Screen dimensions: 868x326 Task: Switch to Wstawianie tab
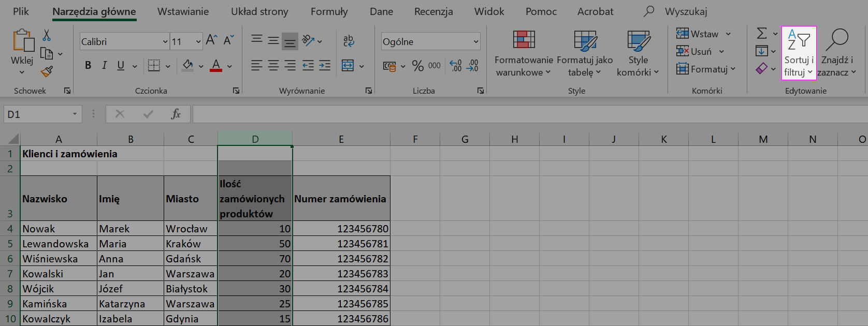coord(183,11)
